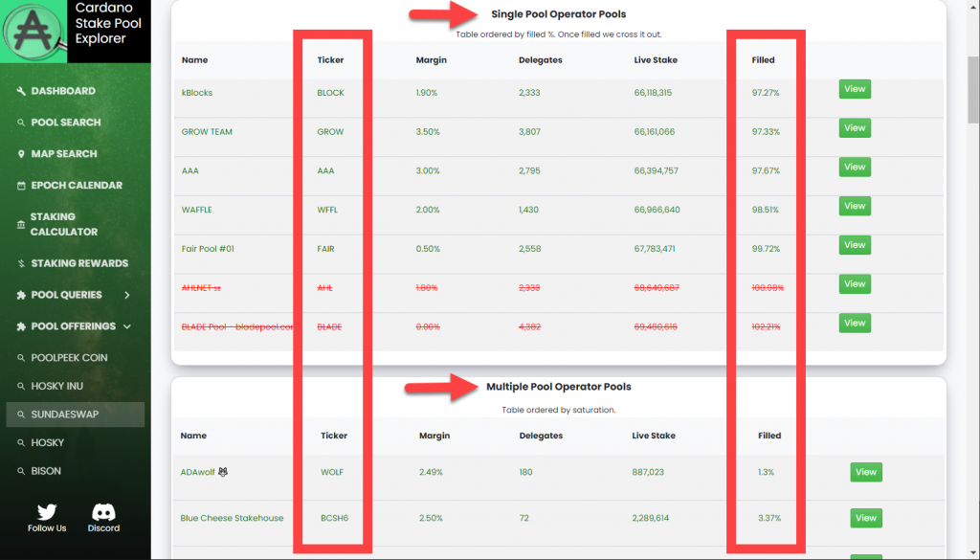Click the 99.72% filled value
Screen dimensions: 980x560
pos(766,249)
